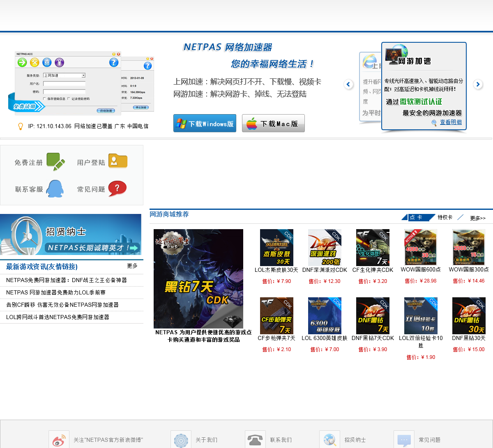Open DNF深渊派对CDK product image
493x448 pixels.
[325, 248]
